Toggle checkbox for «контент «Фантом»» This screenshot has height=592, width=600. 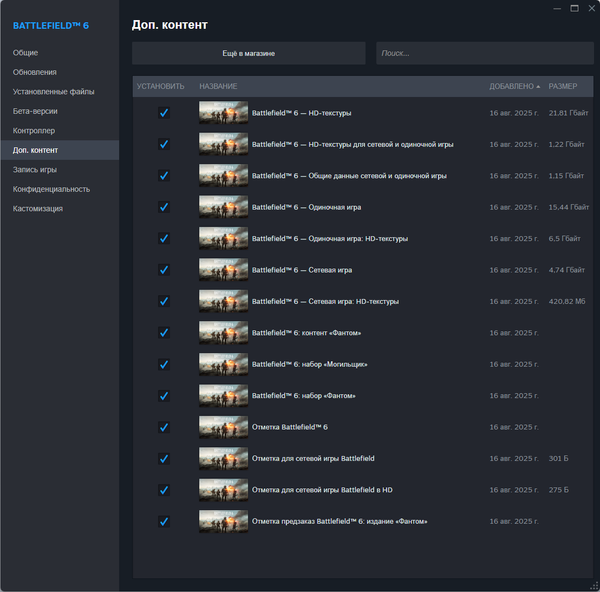click(164, 333)
